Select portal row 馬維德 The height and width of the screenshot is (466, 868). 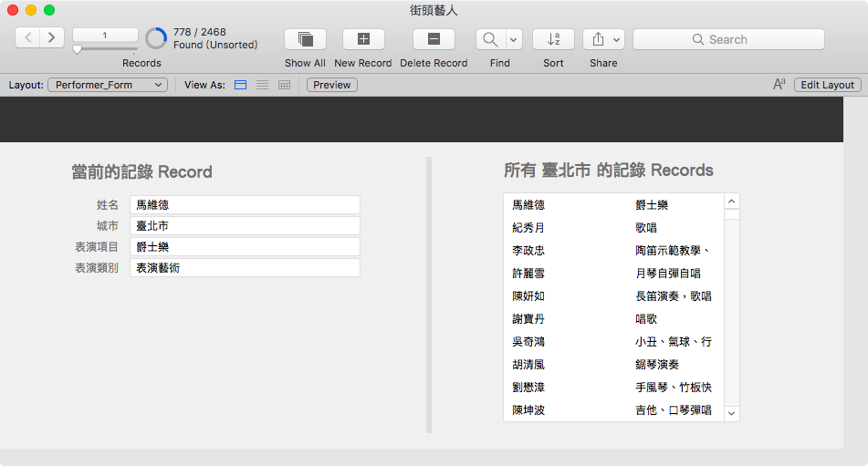coord(614,204)
